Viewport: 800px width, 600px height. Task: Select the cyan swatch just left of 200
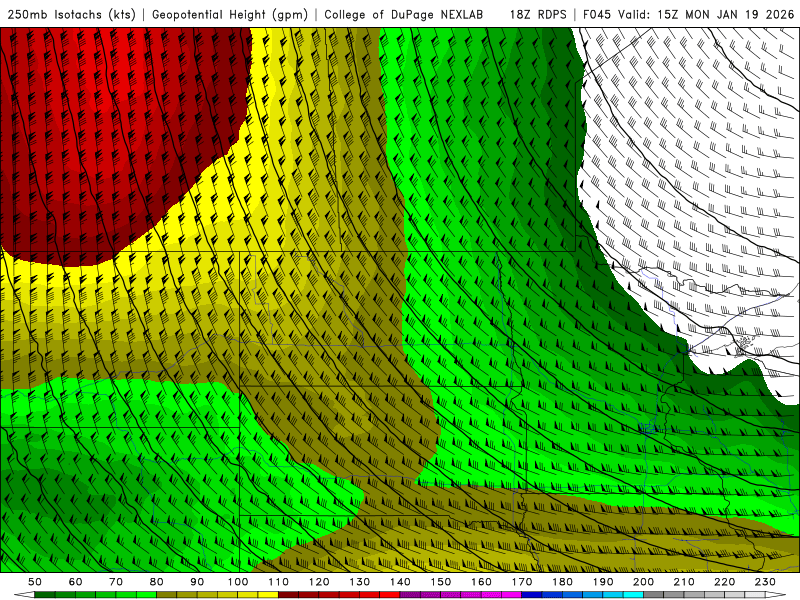[x=633, y=595]
